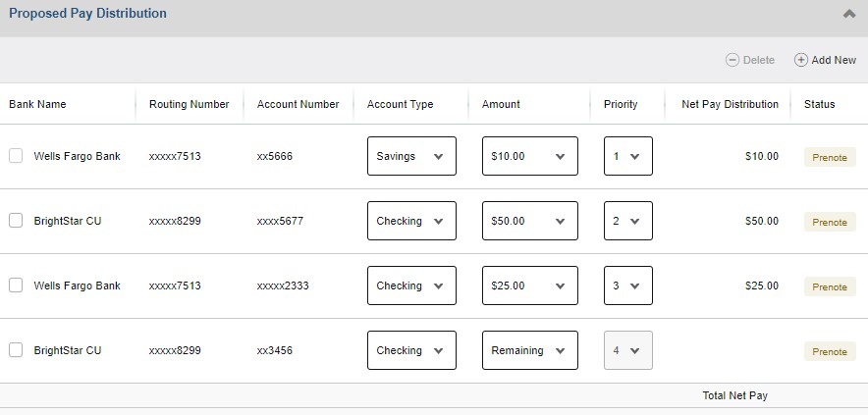Change priority 3 dropdown selection
Screen dimensions: 868x415
[x=627, y=285]
